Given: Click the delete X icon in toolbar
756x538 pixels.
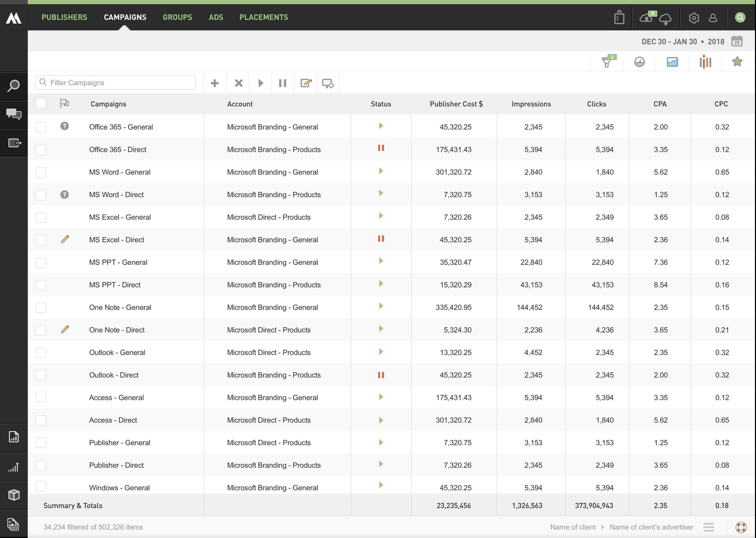Looking at the screenshot, I should pyautogui.click(x=239, y=83).
